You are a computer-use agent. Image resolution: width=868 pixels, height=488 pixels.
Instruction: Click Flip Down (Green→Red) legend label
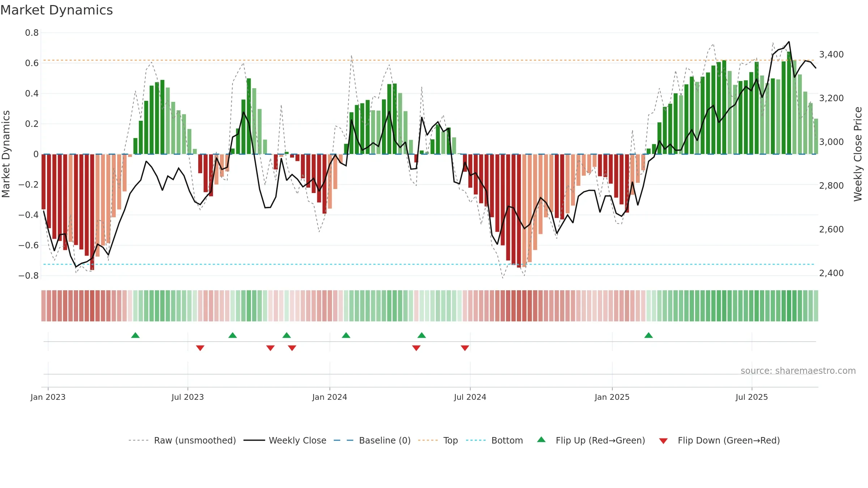[x=729, y=440]
